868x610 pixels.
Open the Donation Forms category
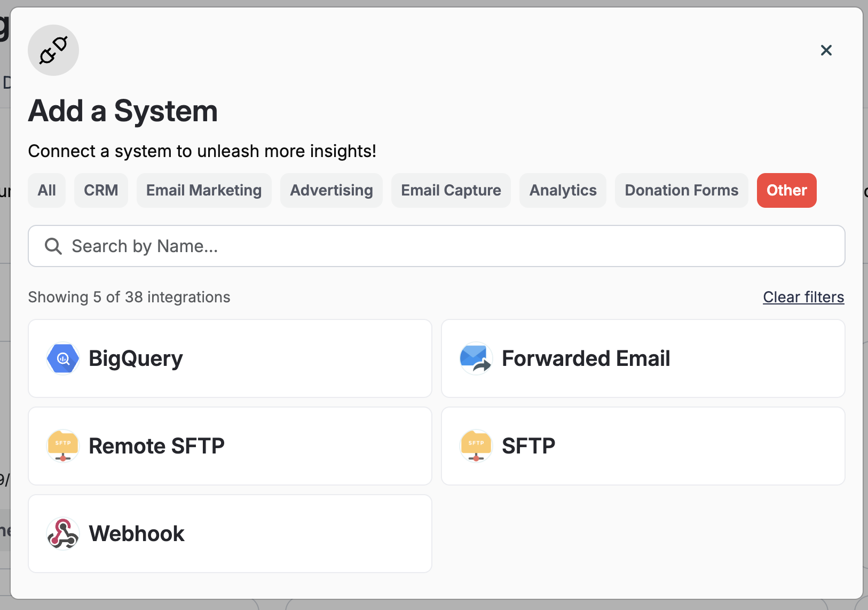click(681, 190)
